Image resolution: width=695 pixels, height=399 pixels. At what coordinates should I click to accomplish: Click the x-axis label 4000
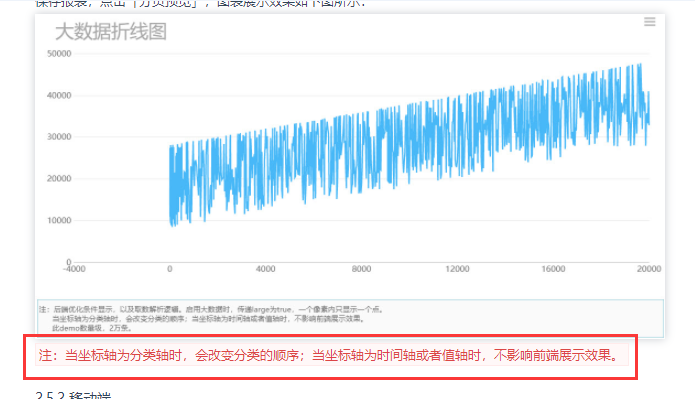(x=266, y=269)
